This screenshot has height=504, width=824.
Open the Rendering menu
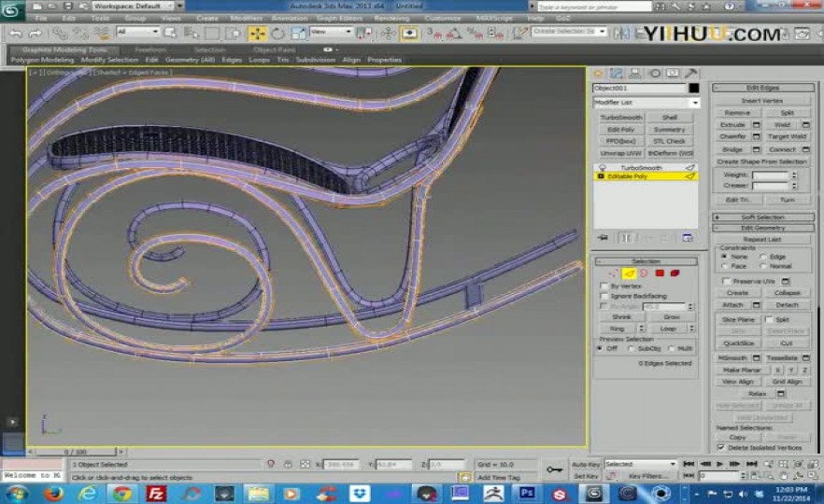coord(391,18)
